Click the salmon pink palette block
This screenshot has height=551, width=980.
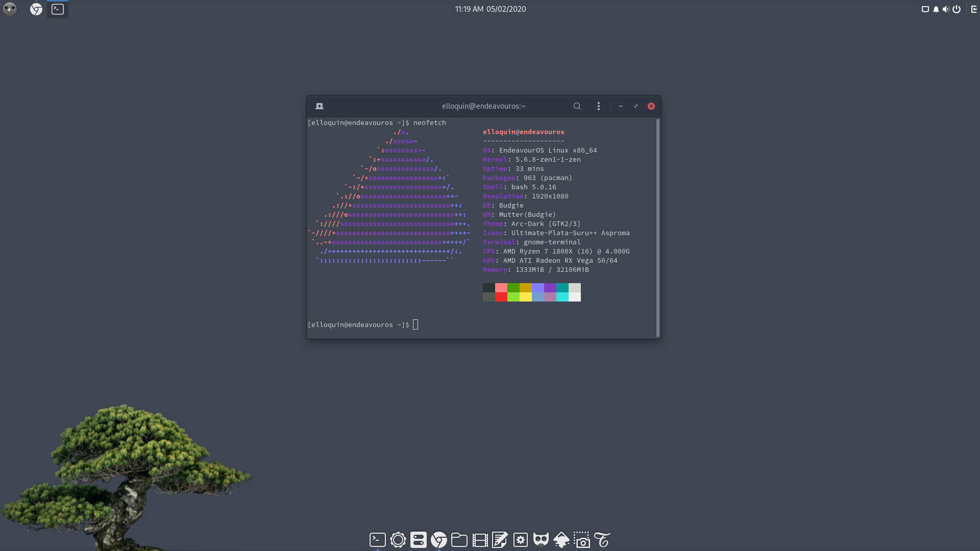[x=501, y=288]
